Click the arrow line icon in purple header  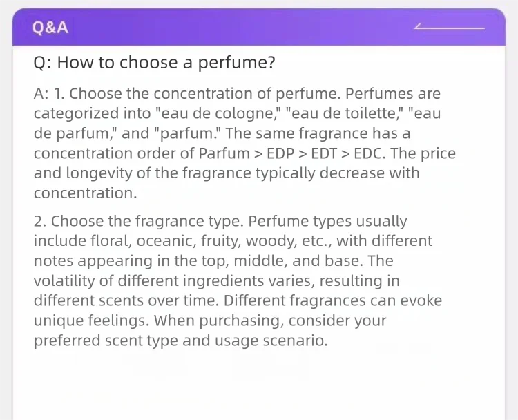click(x=450, y=26)
